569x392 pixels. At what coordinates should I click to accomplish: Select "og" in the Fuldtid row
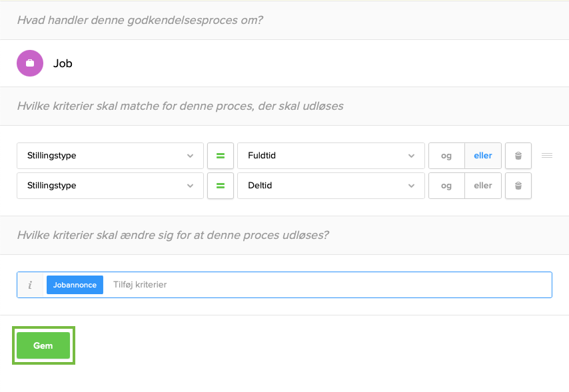point(446,156)
